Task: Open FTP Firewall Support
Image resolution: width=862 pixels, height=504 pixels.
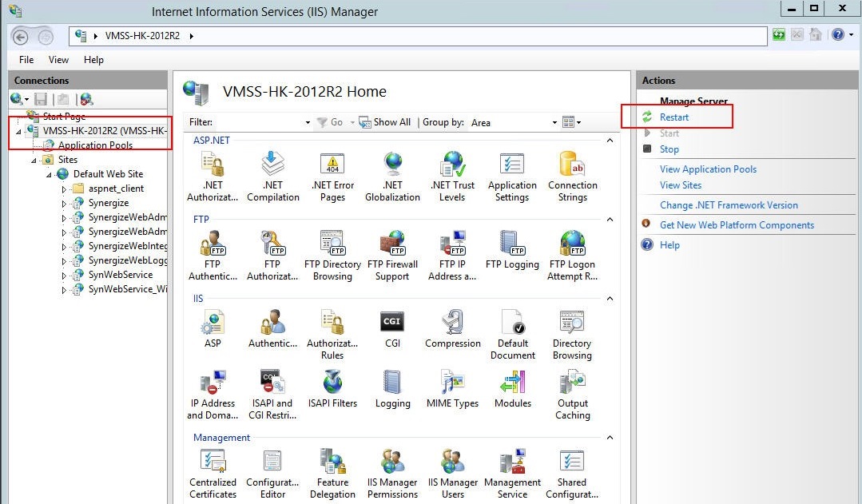Action: tap(392, 255)
